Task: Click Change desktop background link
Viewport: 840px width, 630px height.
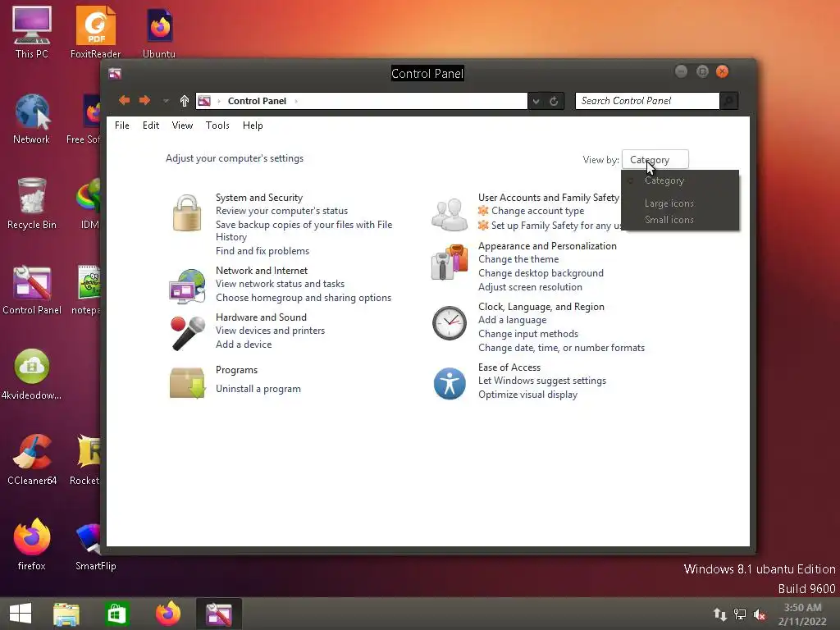Action: [541, 273]
